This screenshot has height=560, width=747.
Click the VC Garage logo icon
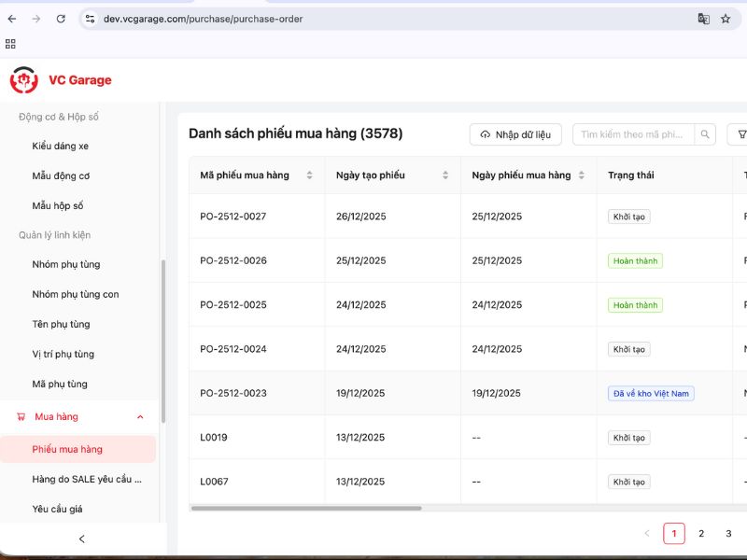(x=24, y=80)
